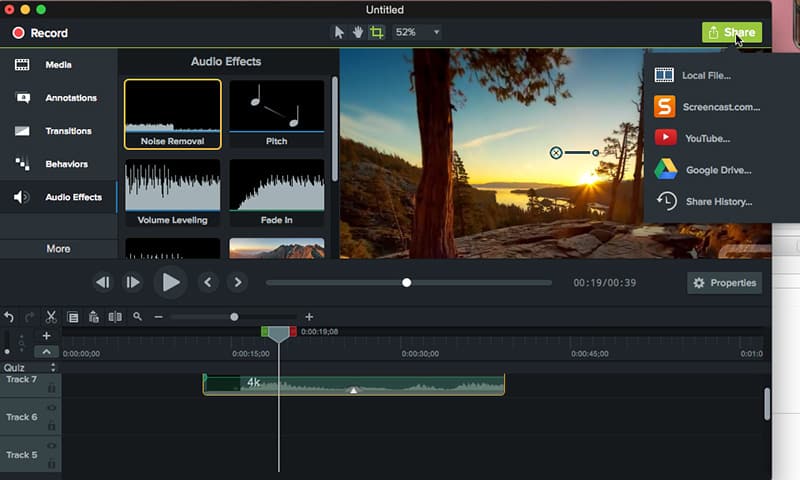
Task: Click the timeline vertical scrollbar
Action: pyautogui.click(x=767, y=404)
